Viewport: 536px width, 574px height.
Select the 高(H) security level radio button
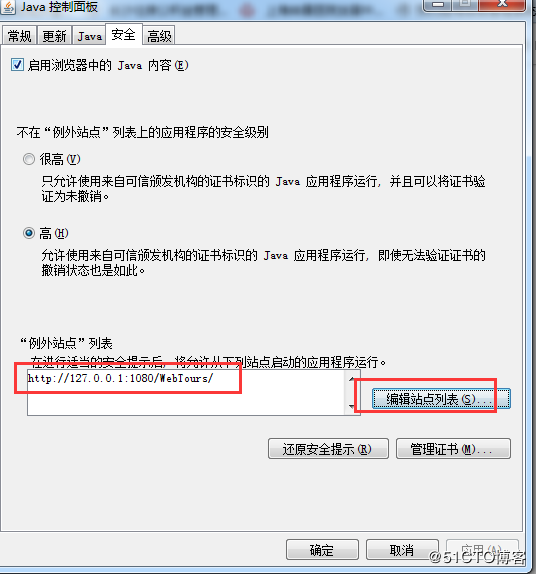(x=29, y=233)
